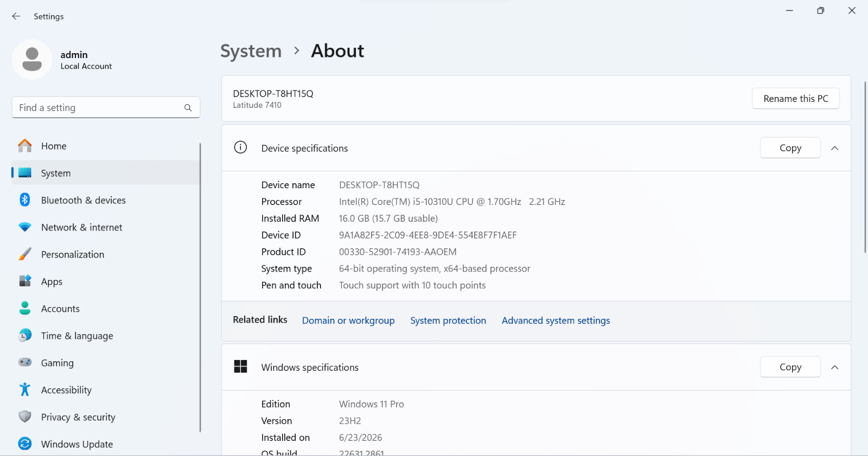Screen dimensions: 868x456
Task: Click the Windows logo icon in specifications
Action: tap(240, 367)
